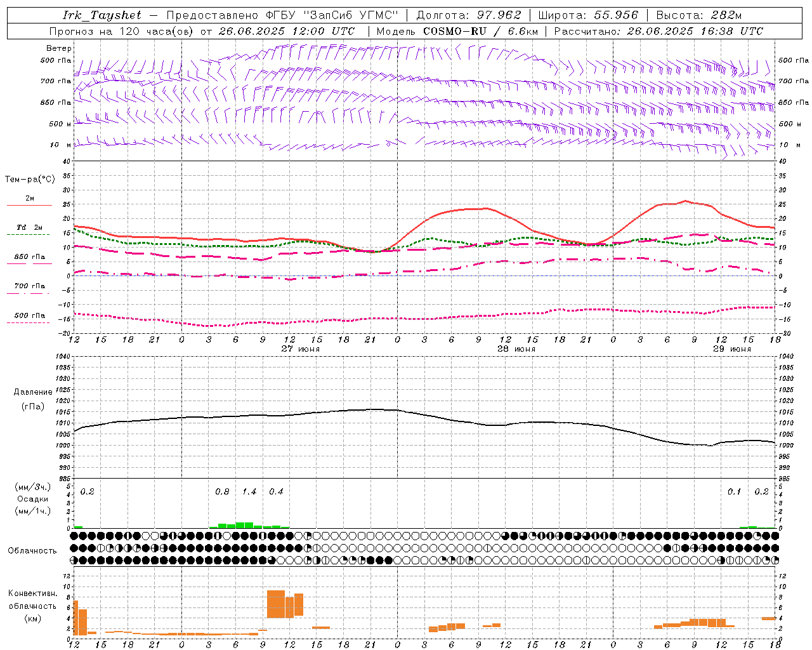Screen dimensions: 812x650
Task: Click the Облачность cloud cover label
Action: (x=32, y=551)
